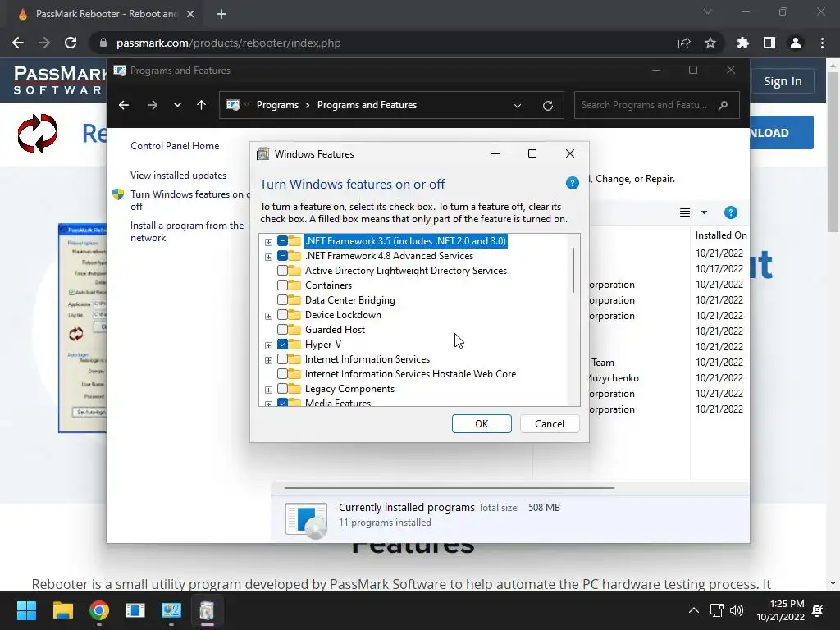840x630 pixels.
Task: Expand the .NET Framework 4.8 Advanced Services node
Action: tap(268, 257)
